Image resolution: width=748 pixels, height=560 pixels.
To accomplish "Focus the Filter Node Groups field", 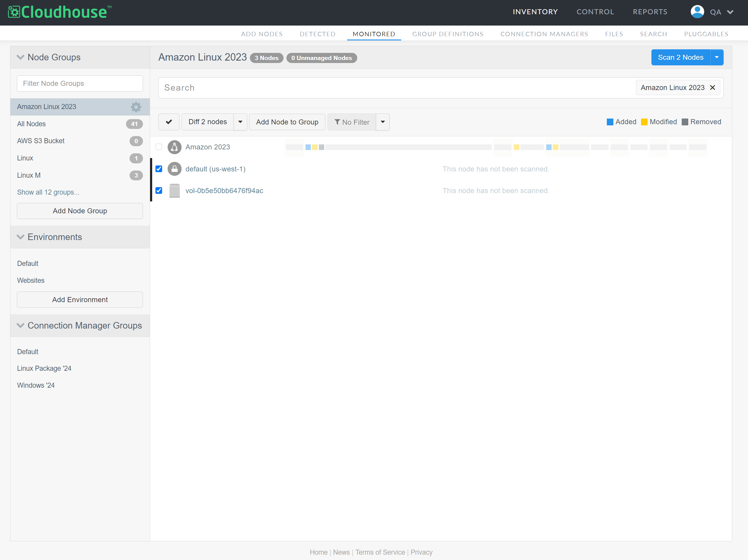I will pyautogui.click(x=80, y=83).
